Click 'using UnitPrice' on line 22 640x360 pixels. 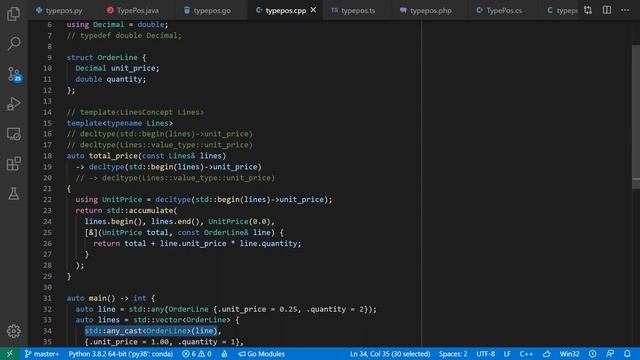click(x=109, y=199)
